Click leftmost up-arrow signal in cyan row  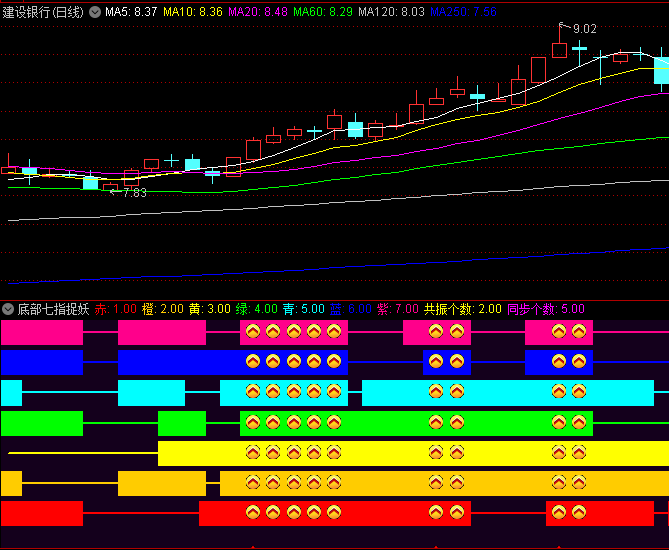(x=253, y=391)
